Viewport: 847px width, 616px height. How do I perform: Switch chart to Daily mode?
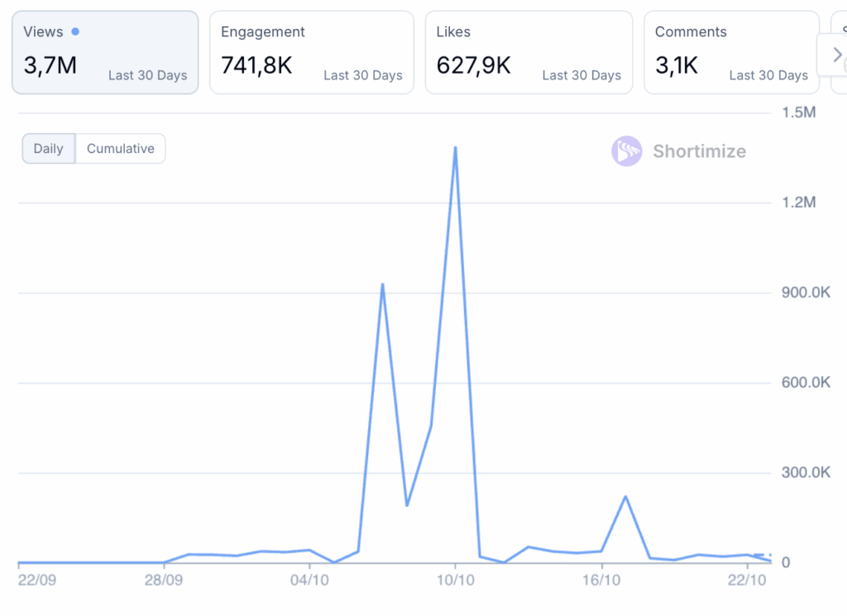[x=48, y=149]
